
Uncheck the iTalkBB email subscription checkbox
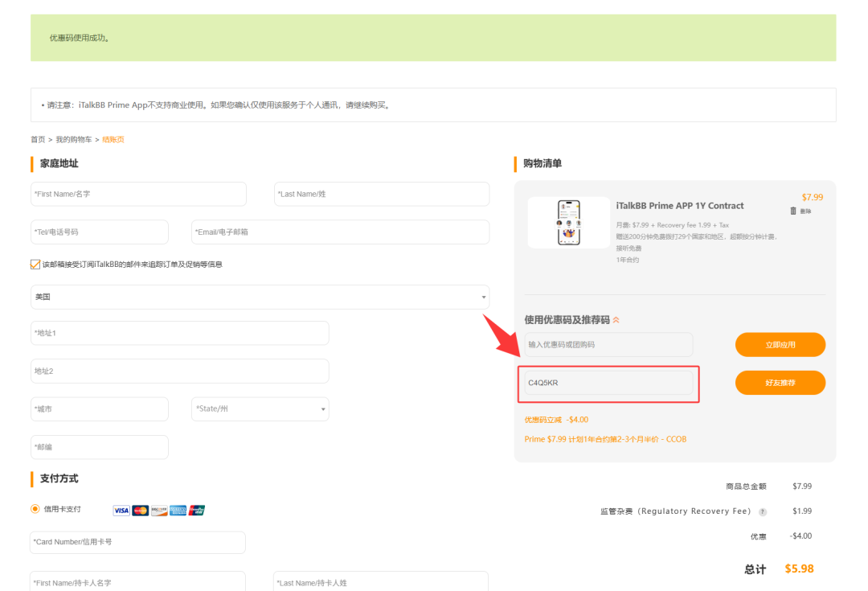pos(35,265)
